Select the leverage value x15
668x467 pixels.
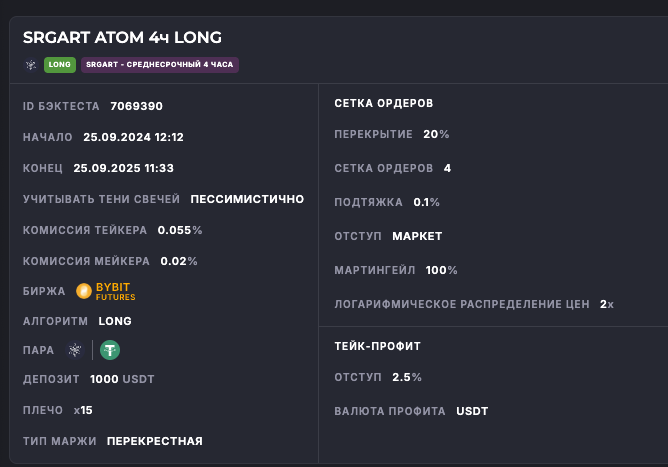pos(83,410)
